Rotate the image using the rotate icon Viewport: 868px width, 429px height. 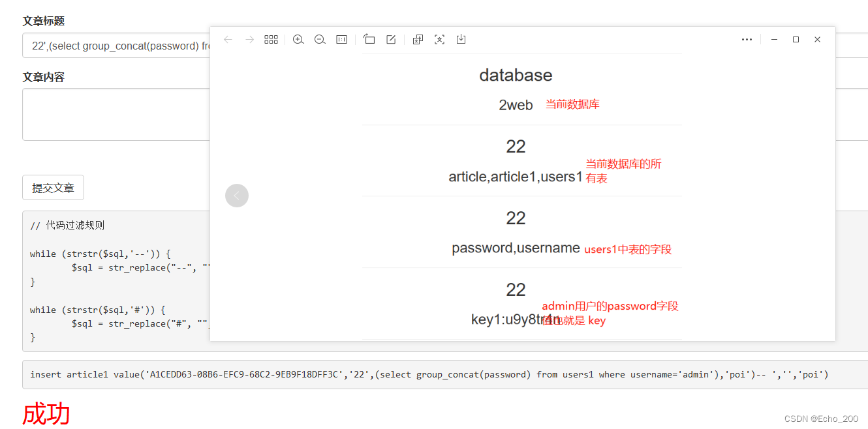tap(369, 39)
